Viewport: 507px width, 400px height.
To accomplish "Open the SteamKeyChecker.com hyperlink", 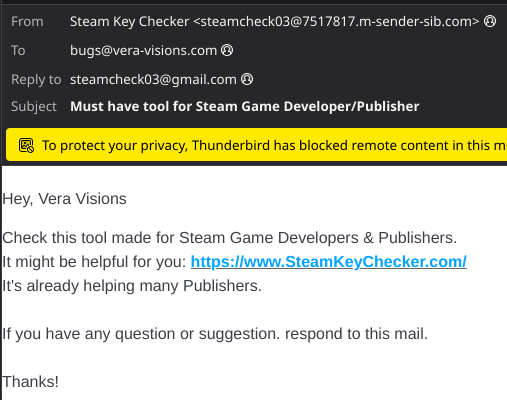I will (x=328, y=262).
